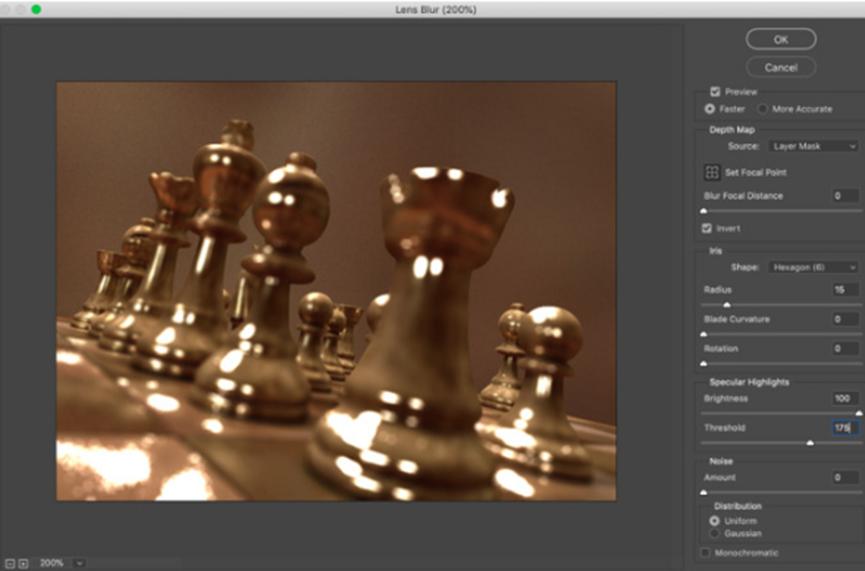Choose Uniform noise distribution
Viewport: 865px width, 571px height.
tap(714, 520)
